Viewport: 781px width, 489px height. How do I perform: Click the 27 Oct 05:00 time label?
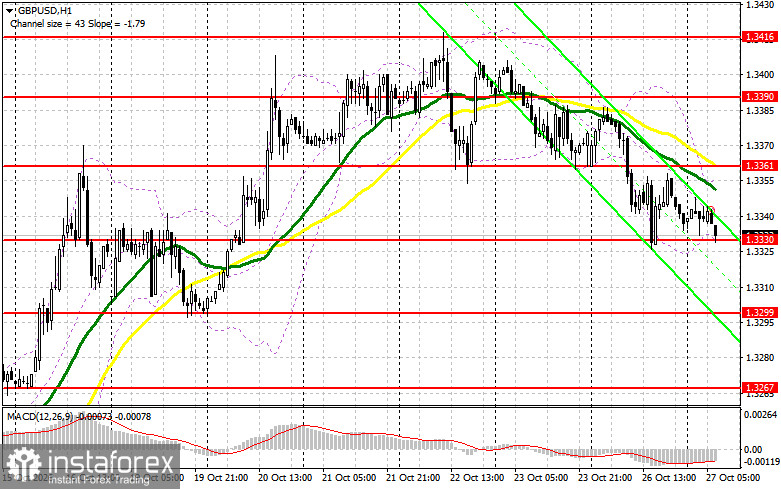(733, 478)
